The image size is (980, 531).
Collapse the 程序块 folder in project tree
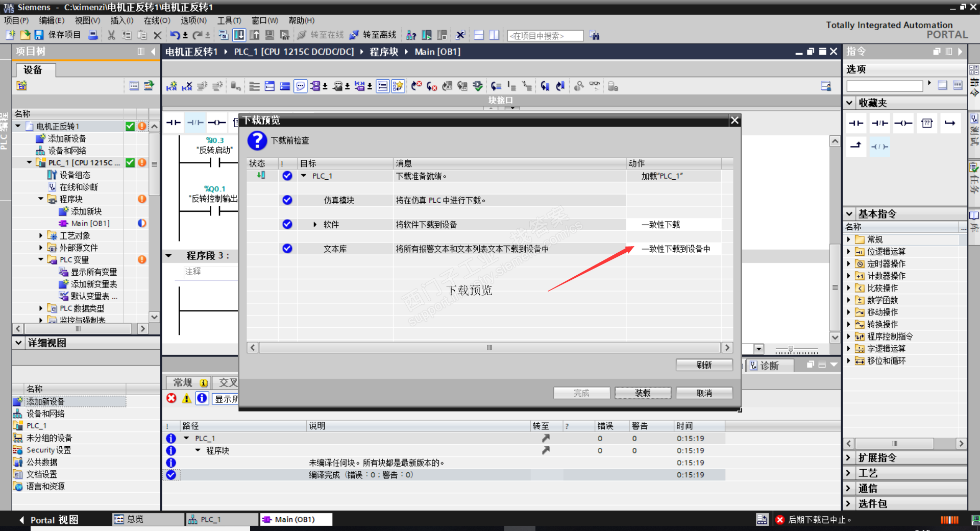pyautogui.click(x=41, y=199)
